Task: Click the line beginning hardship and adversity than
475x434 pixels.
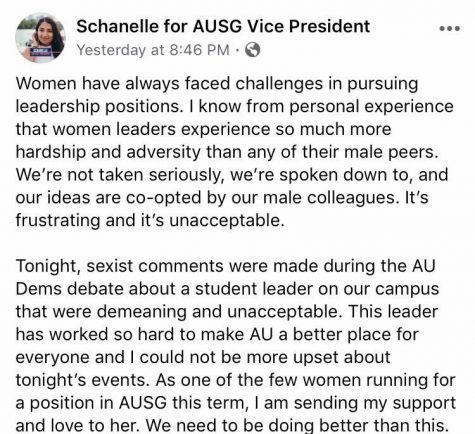Action: 227,152
